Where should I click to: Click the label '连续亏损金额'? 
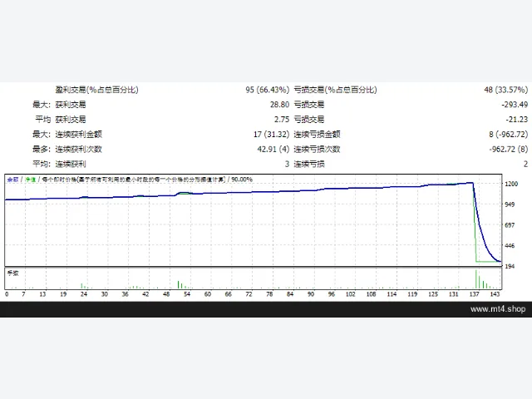click(317, 135)
